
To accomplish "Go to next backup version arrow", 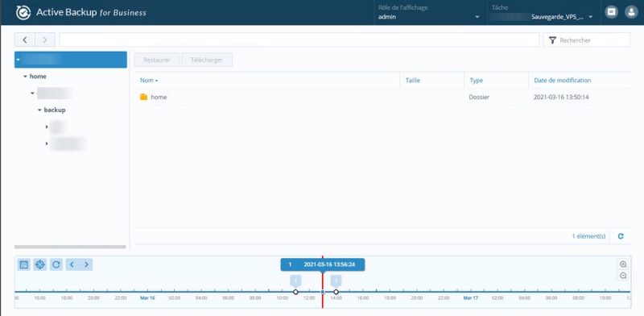I will (x=86, y=264).
